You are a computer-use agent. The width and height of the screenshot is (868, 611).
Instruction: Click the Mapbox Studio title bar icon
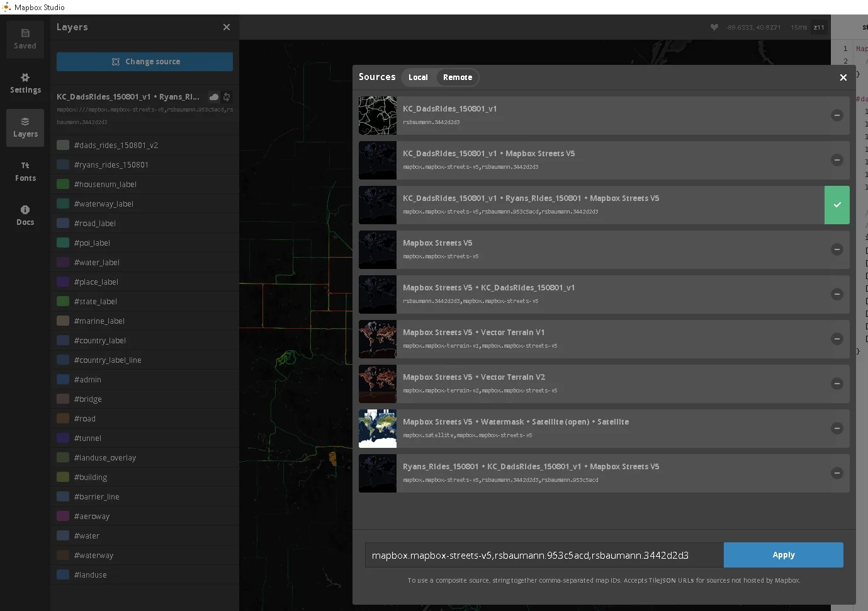[x=6, y=7]
